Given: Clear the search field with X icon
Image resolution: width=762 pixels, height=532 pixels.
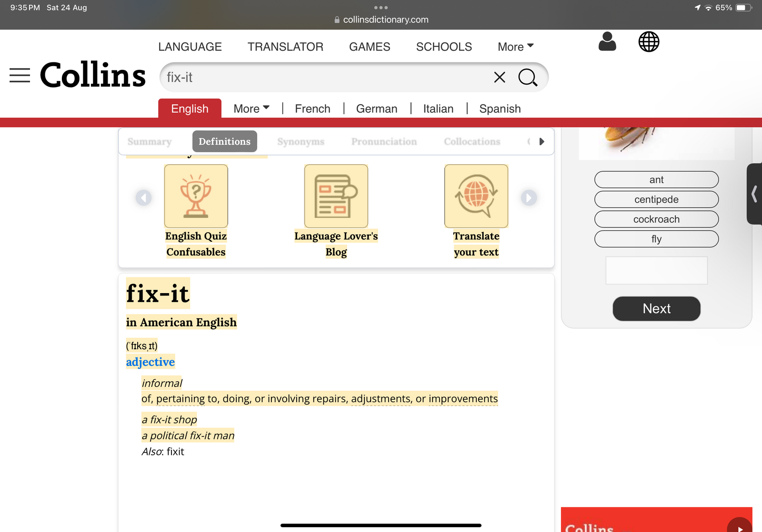Looking at the screenshot, I should point(499,77).
